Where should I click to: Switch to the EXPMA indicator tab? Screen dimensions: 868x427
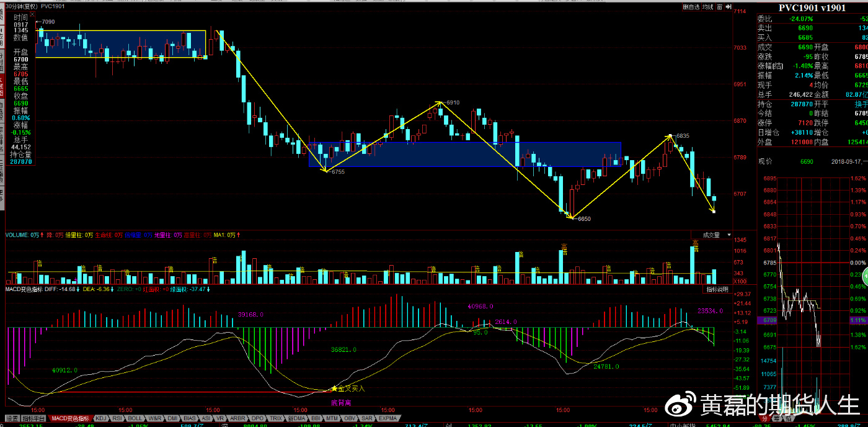[388, 418]
